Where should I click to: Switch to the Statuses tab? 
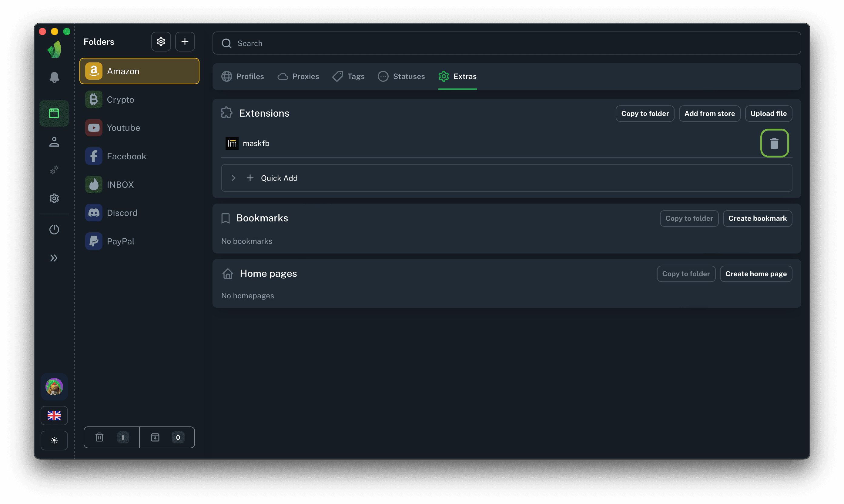tap(401, 76)
